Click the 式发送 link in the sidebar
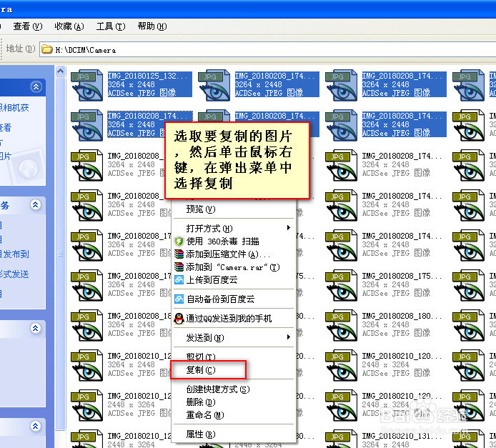Viewport: 496px width, 448px height. pos(14,274)
